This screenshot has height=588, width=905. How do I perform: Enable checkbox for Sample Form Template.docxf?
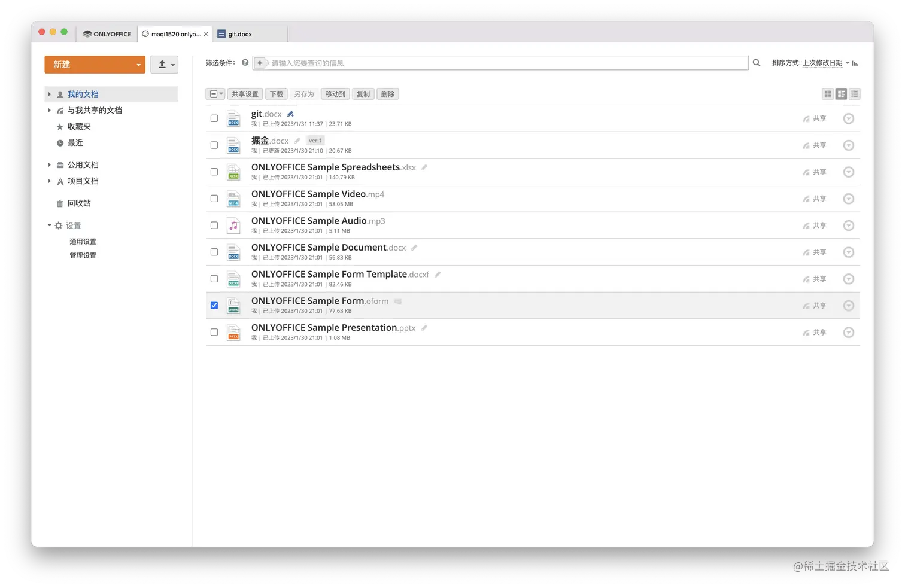click(x=214, y=279)
